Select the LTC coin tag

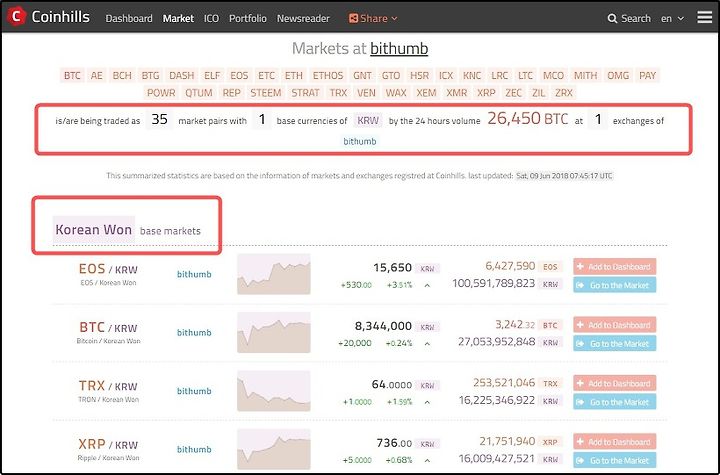[525, 75]
